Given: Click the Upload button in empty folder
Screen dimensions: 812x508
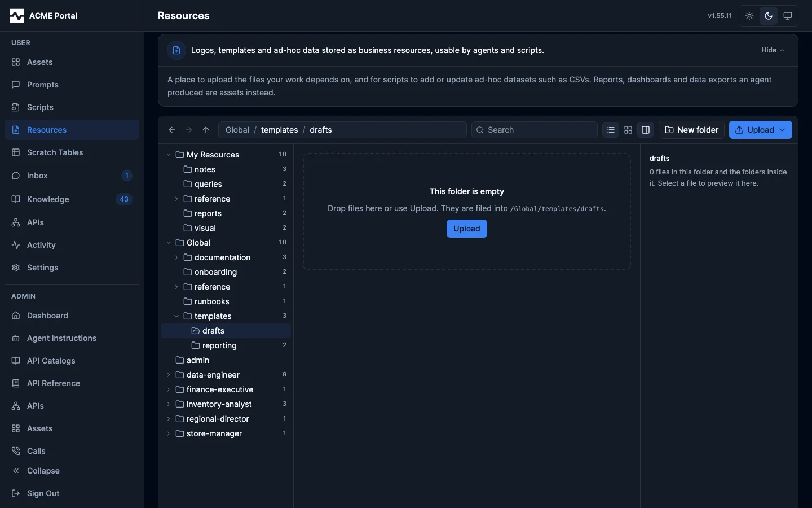Looking at the screenshot, I should [467, 229].
